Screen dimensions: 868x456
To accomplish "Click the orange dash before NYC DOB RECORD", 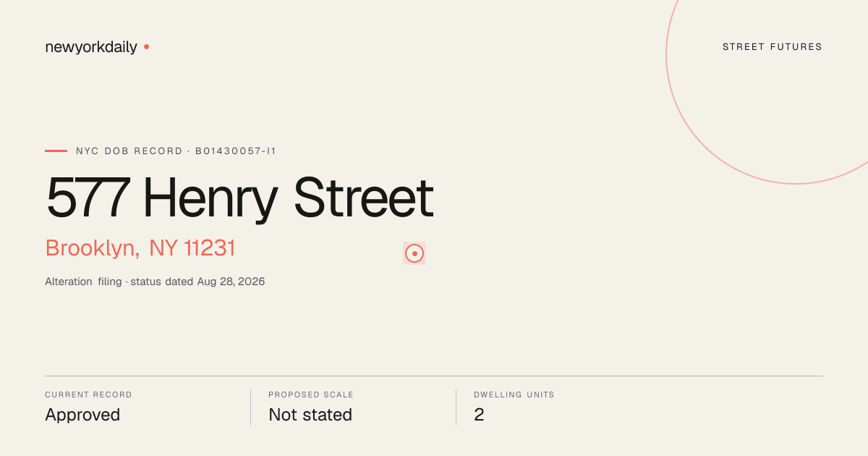I will (56, 151).
